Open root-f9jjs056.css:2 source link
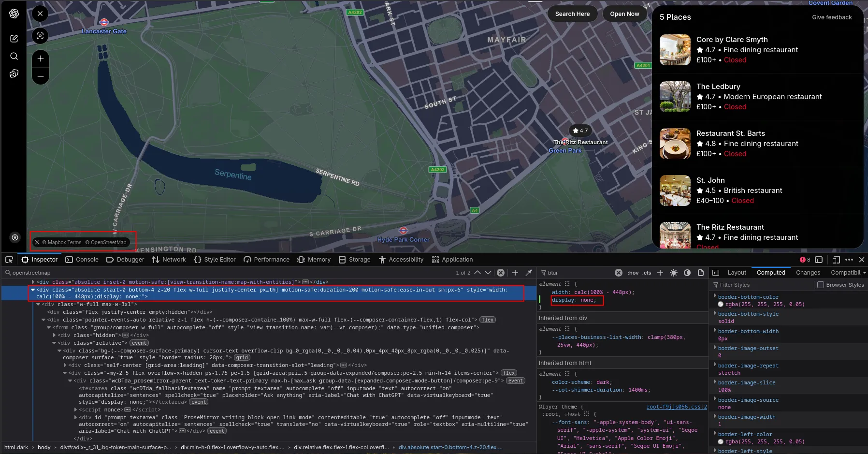Screen dimensions: 868x454 coord(677,407)
